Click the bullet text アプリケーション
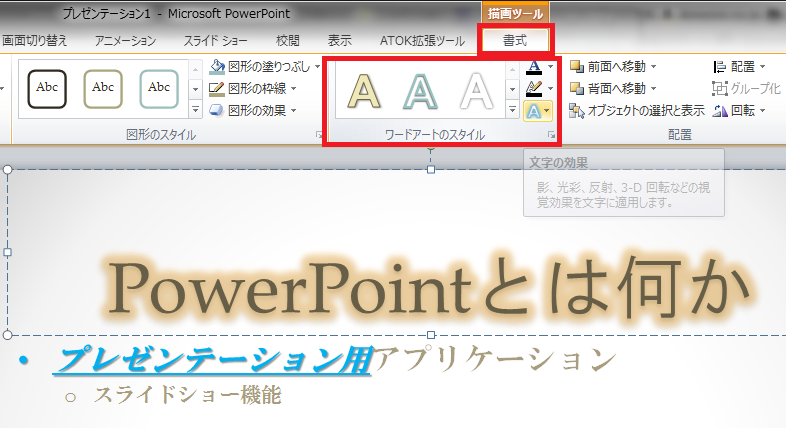This screenshot has height=428, width=786. click(x=496, y=359)
